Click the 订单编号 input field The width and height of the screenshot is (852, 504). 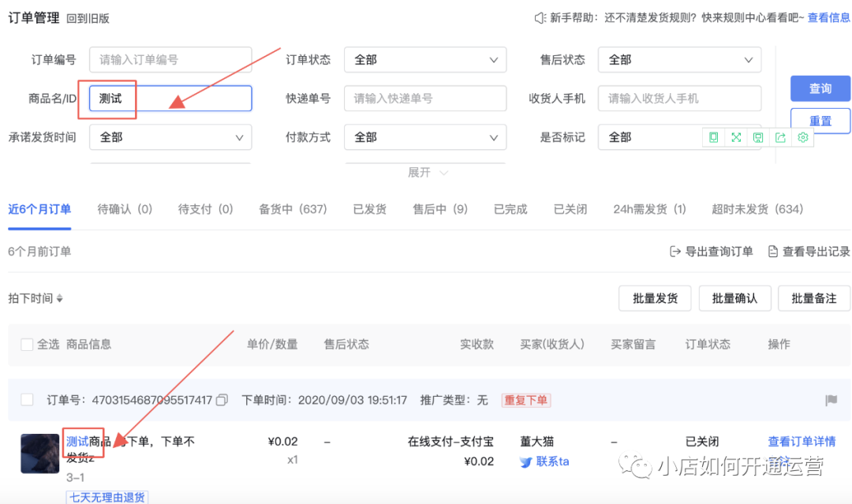170,60
